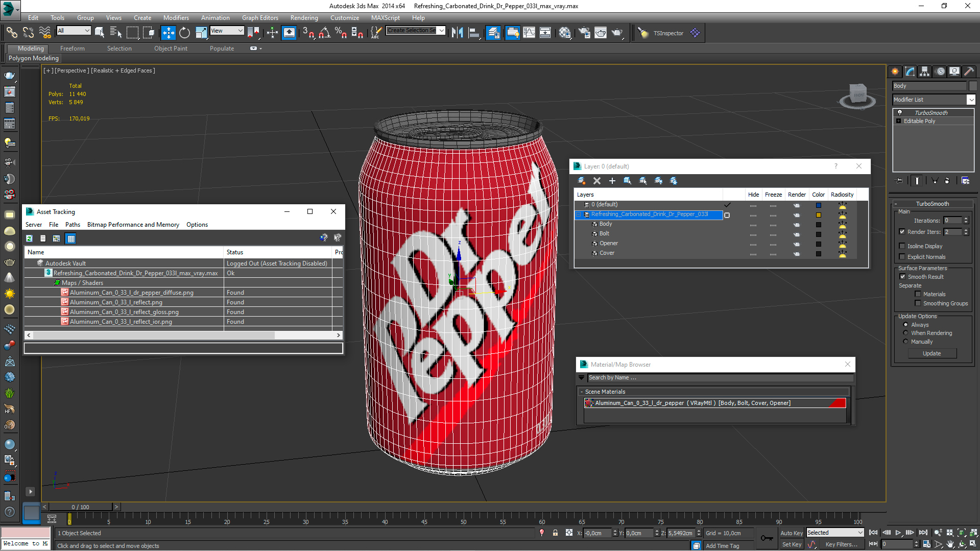980x551 pixels.
Task: Open Key Filters dialog
Action: (841, 544)
